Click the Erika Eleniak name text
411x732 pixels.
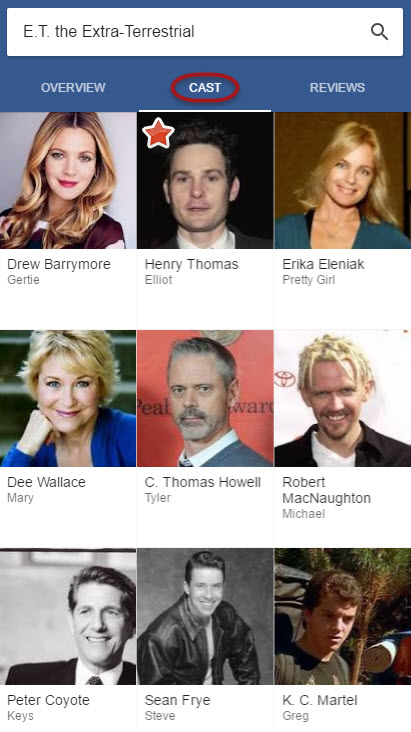(x=323, y=264)
